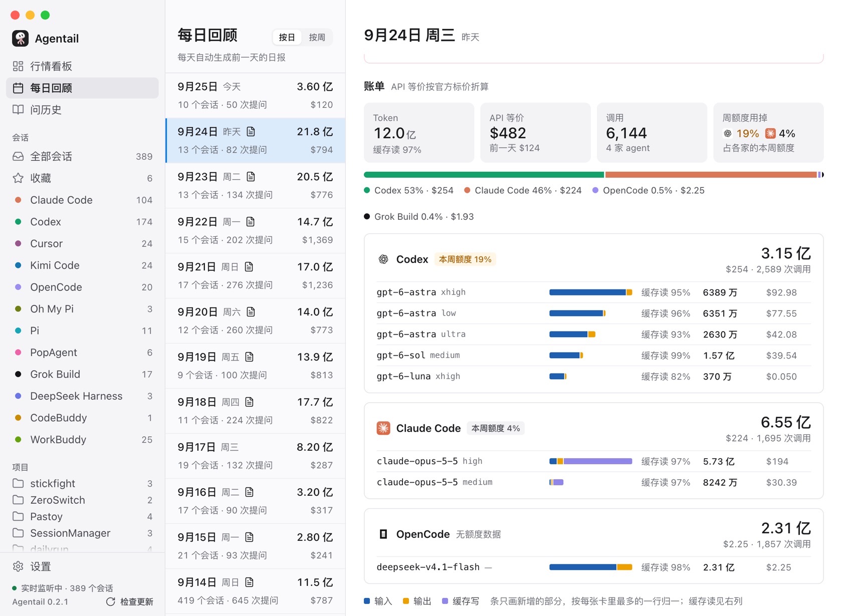
Task: Click the 全部会话 inbox icon
Action: coord(18,156)
